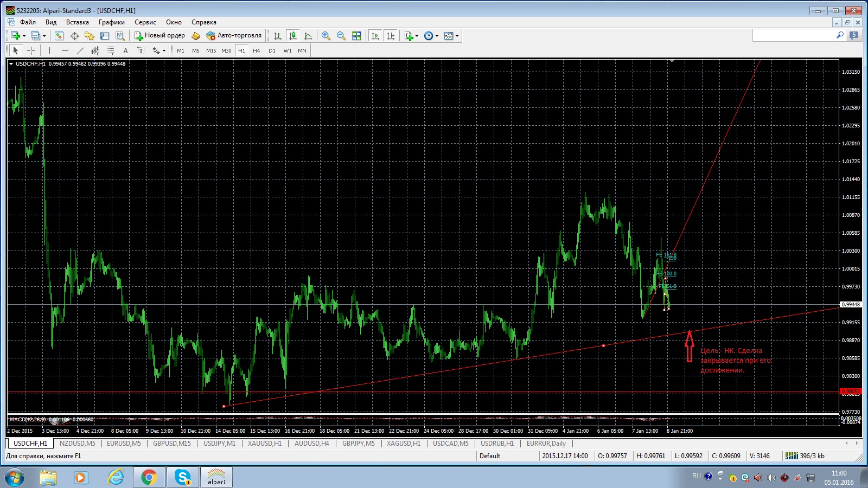The width and height of the screenshot is (868, 488).
Task: Open the indicators list dropdown
Action: tap(417, 36)
